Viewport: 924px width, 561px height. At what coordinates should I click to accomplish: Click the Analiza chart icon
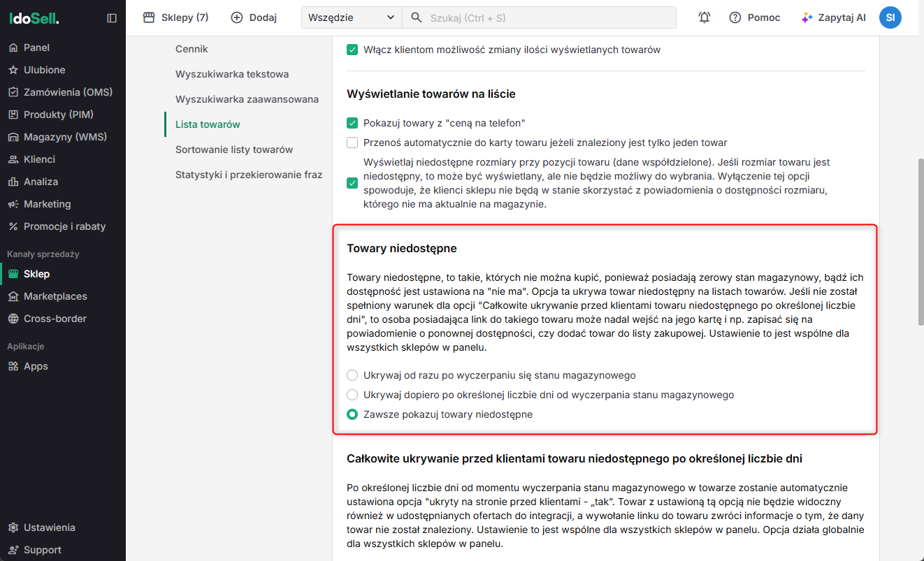[x=13, y=182]
